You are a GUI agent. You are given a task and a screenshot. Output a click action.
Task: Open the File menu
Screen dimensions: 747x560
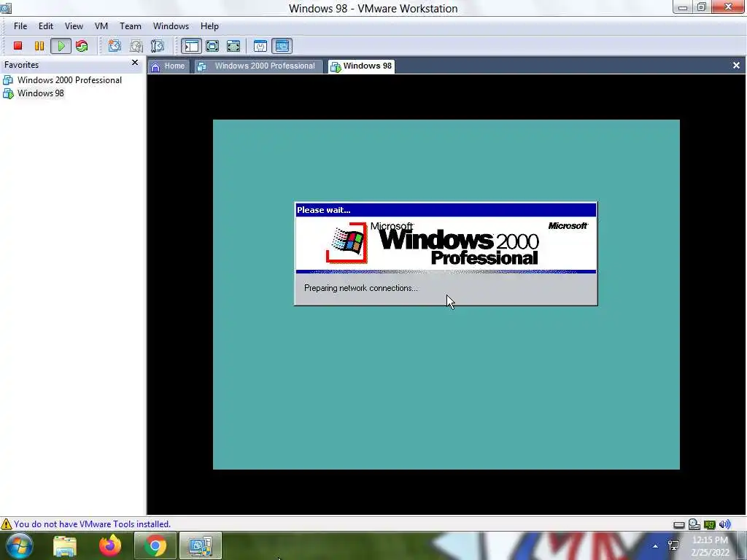(20, 26)
